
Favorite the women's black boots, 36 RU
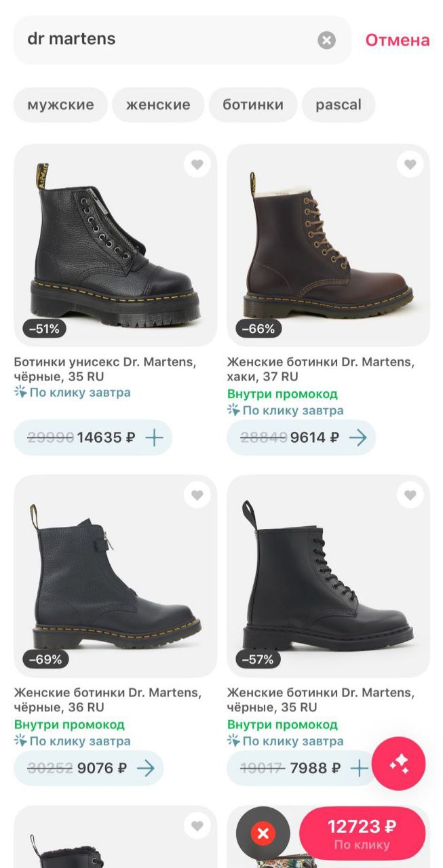click(x=197, y=495)
